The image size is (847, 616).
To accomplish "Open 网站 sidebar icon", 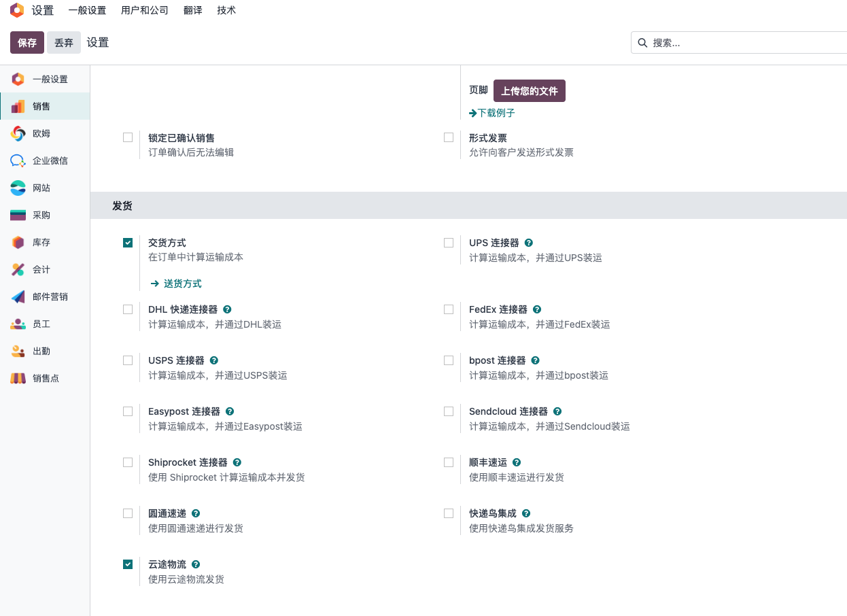I will coord(18,188).
